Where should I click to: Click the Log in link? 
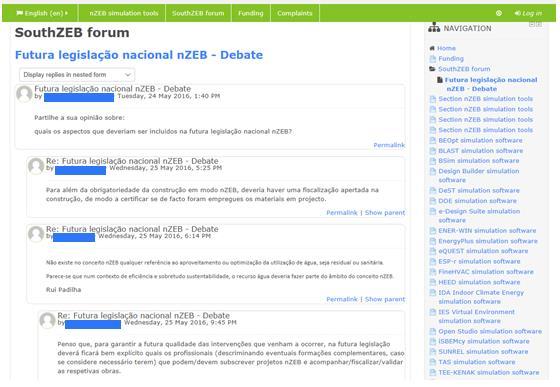tap(528, 13)
